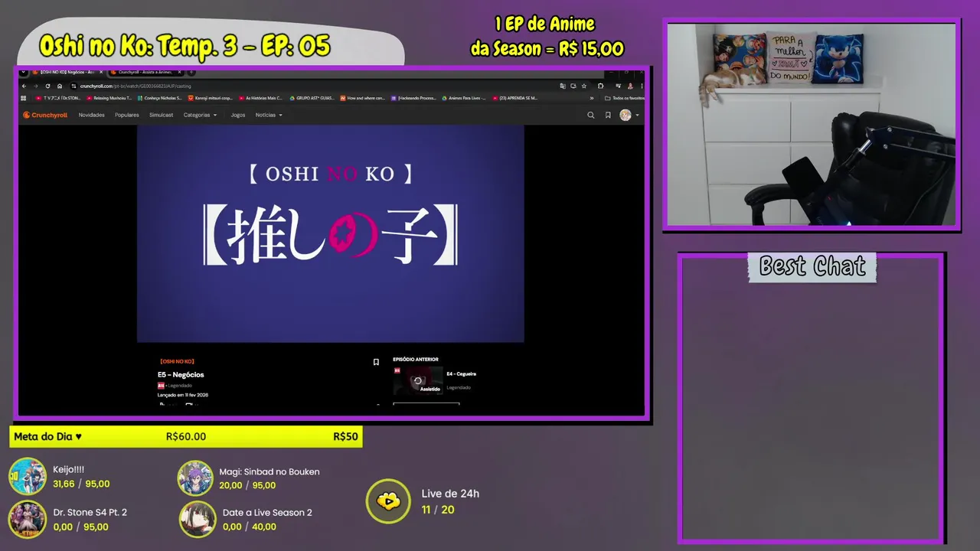This screenshot has height=551, width=980.
Task: Open the tab search chevron at far left
Action: (x=23, y=72)
